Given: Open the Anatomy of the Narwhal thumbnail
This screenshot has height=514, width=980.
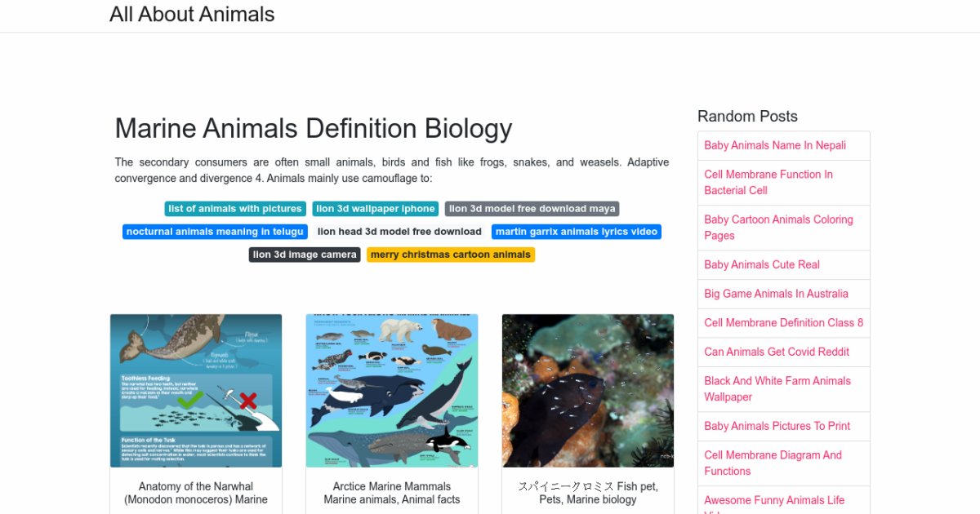Looking at the screenshot, I should (x=196, y=391).
